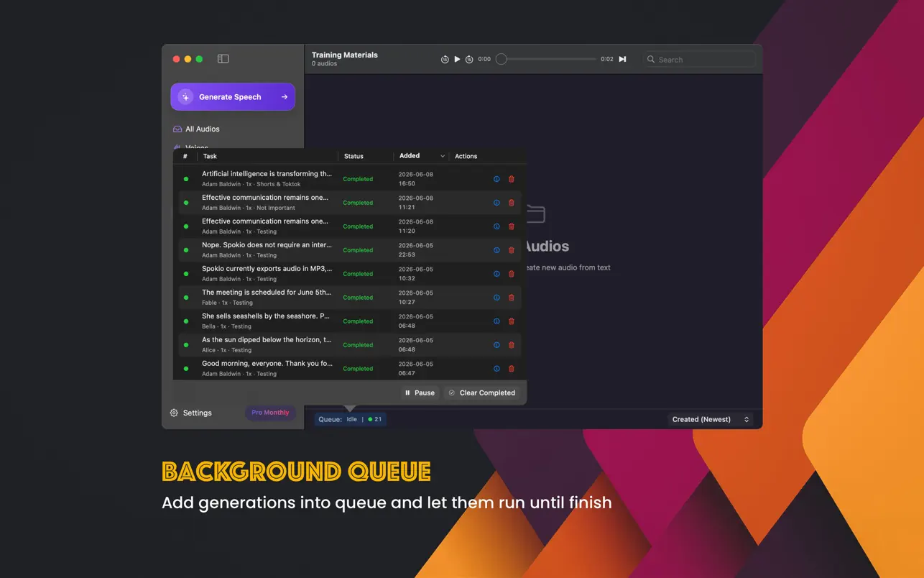This screenshot has width=924, height=578.
Task: Click the Pro Monthly badge
Action: tap(270, 413)
